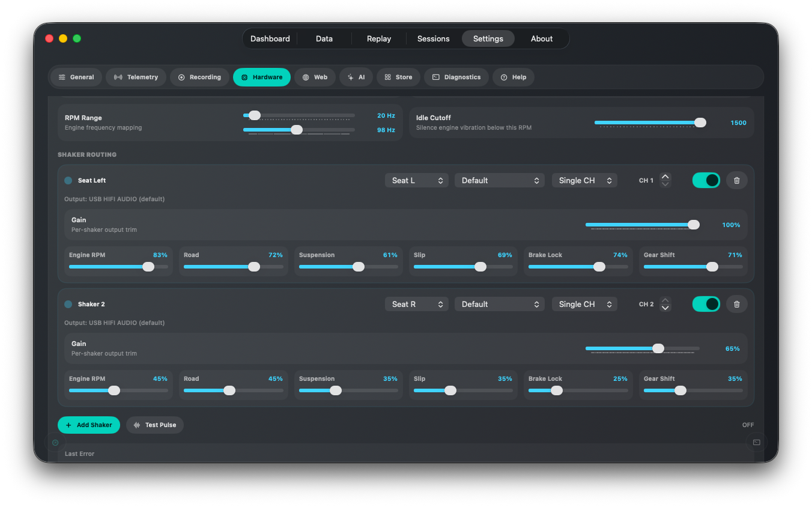
Task: Click the OFF status text
Action: 748,425
